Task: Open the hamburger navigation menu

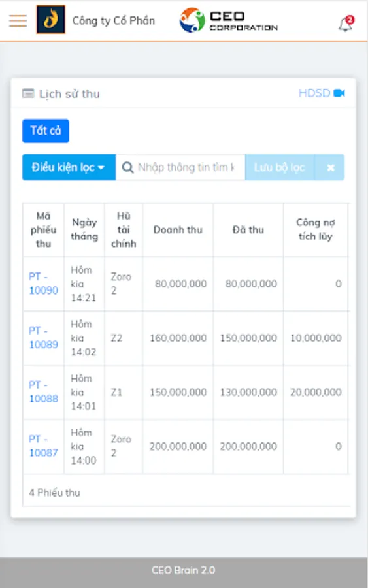Action: click(x=18, y=21)
